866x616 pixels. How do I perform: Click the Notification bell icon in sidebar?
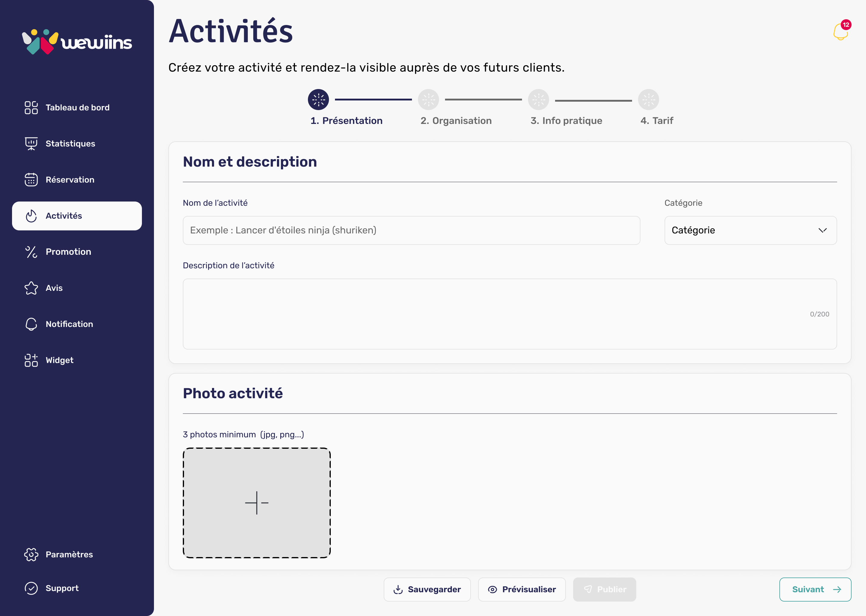[x=31, y=324]
